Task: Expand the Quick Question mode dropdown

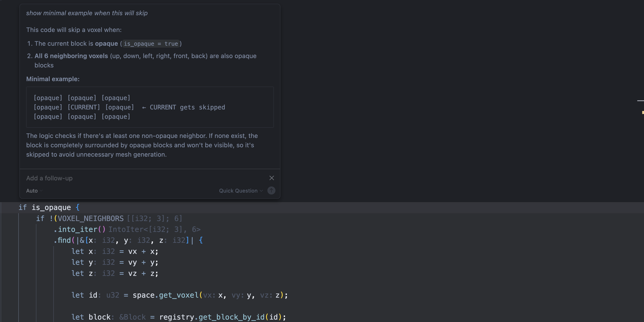Action: tap(241, 191)
